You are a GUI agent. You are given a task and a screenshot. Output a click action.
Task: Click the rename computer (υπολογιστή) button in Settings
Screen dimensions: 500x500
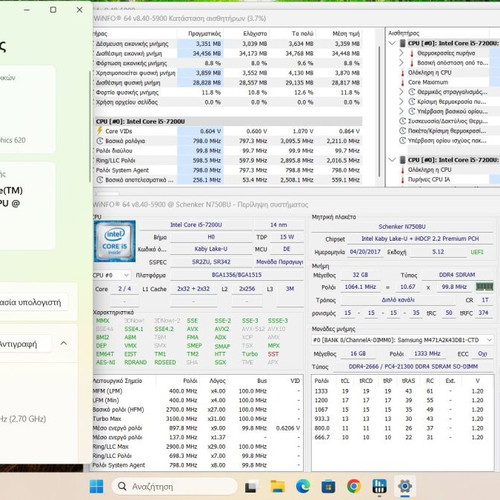(x=33, y=302)
